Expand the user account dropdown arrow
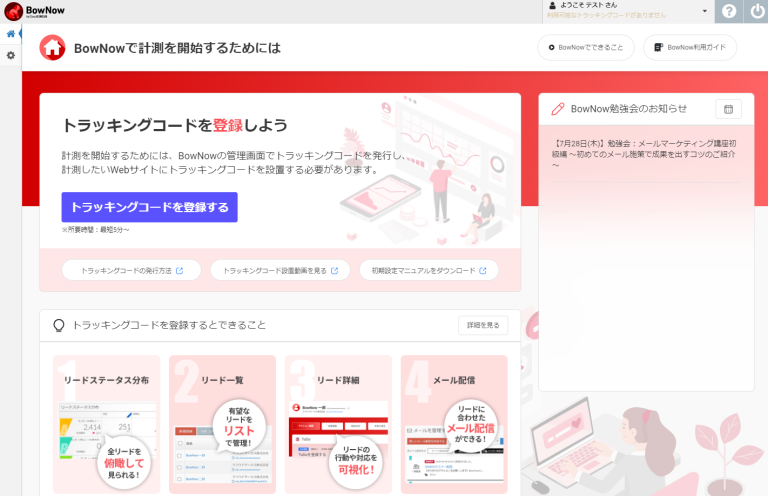 point(704,11)
